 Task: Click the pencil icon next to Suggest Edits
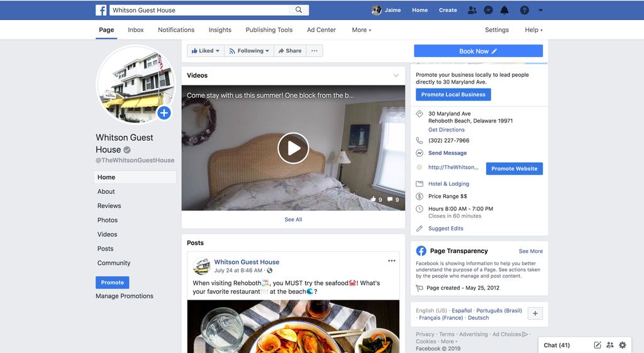click(419, 229)
